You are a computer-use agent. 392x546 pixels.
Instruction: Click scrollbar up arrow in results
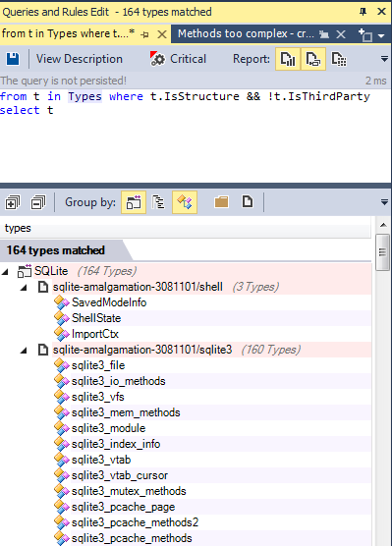tap(383, 225)
